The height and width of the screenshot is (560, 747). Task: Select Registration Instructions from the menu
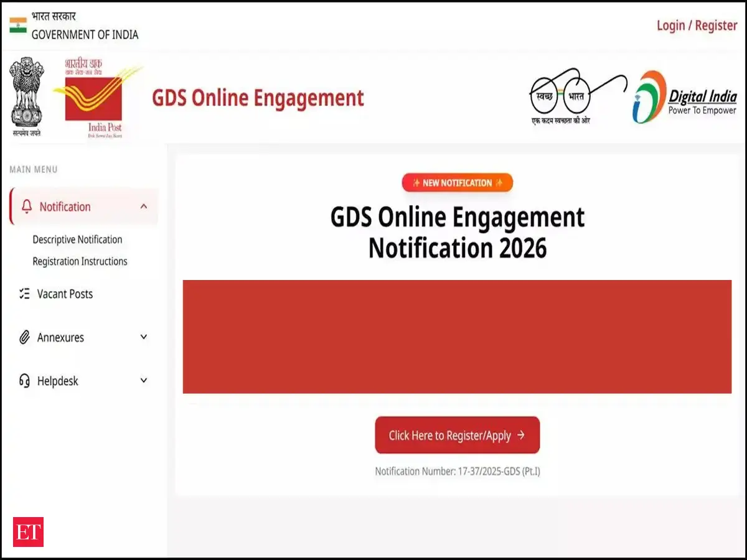pyautogui.click(x=80, y=261)
